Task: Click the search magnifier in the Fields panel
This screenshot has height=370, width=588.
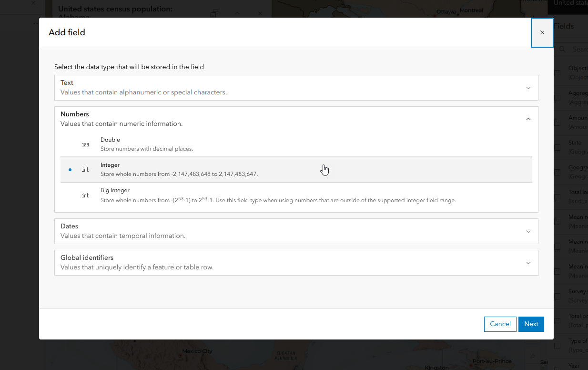Action: pyautogui.click(x=563, y=49)
